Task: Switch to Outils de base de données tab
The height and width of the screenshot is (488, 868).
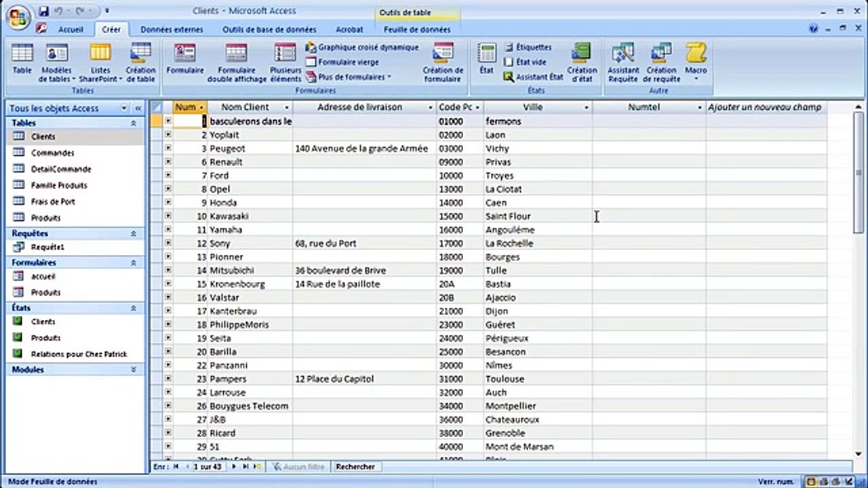Action: pyautogui.click(x=269, y=30)
